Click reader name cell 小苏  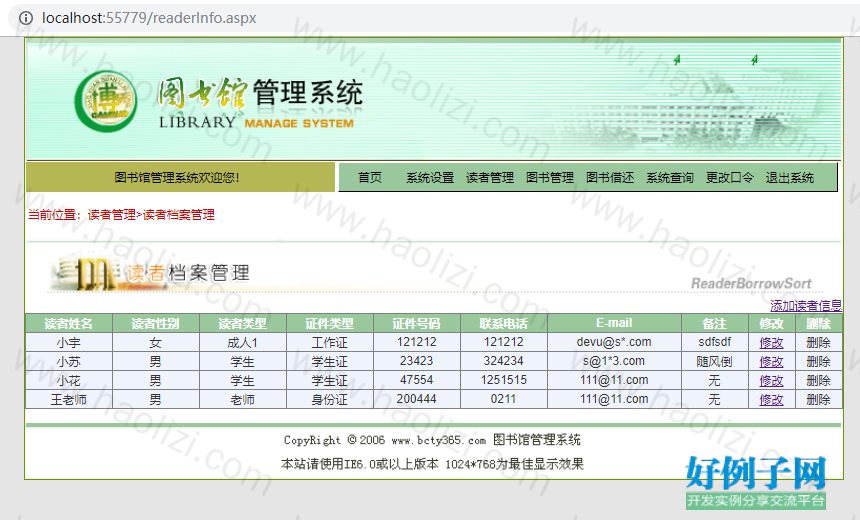(69, 362)
